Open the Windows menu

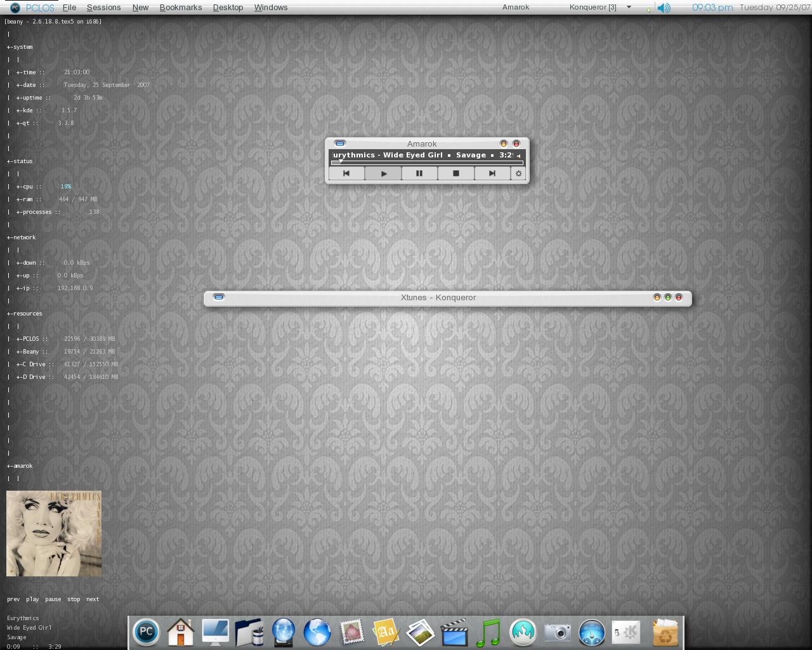271,8
